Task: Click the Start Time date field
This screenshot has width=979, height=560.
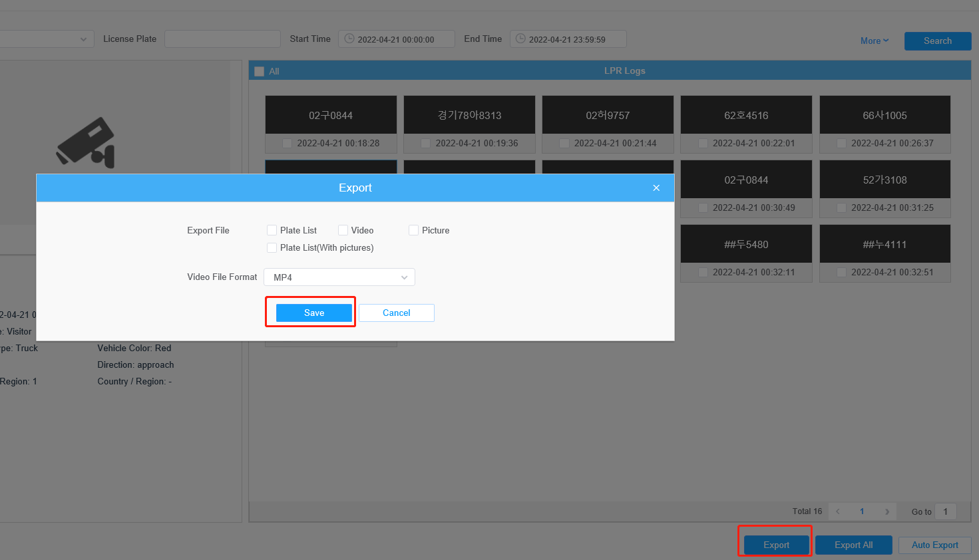Action: pos(397,39)
